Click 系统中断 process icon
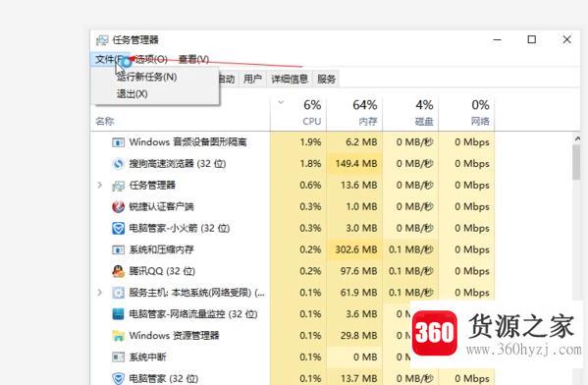This screenshot has height=385, width=588. pyautogui.click(x=118, y=357)
